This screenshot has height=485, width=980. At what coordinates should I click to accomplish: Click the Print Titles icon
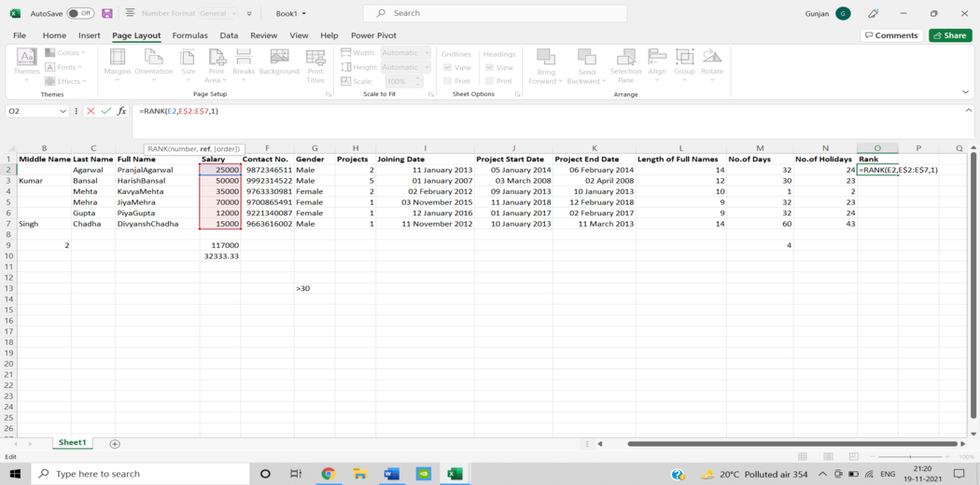click(x=315, y=66)
